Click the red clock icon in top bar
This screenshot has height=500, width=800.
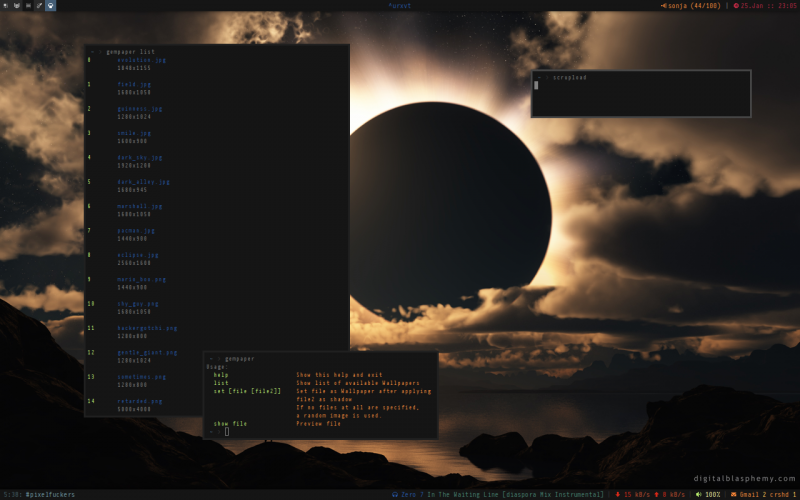click(x=736, y=6)
